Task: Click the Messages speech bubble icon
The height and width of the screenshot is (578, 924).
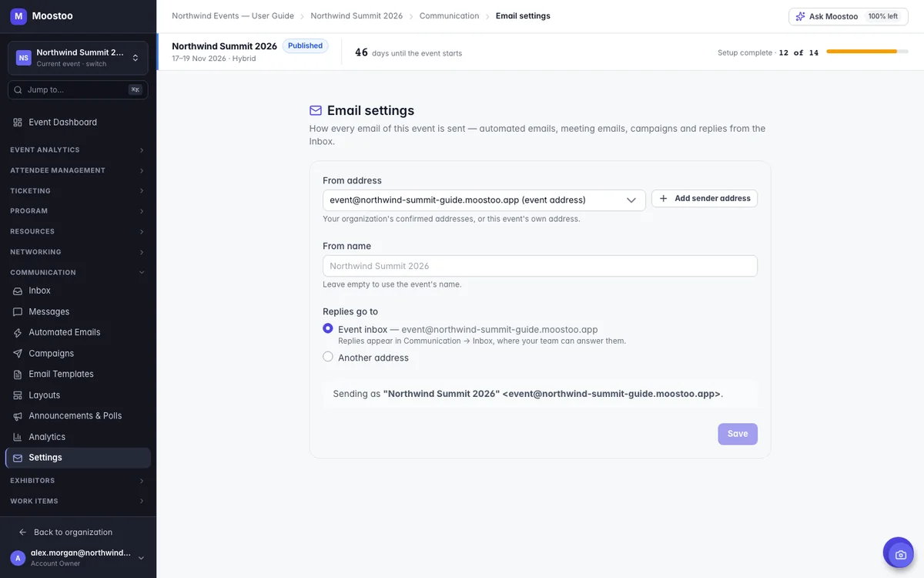Action: point(18,312)
